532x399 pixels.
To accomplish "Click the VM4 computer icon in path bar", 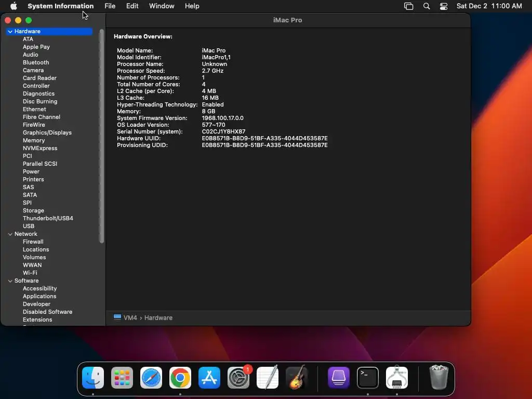I will pos(117,317).
